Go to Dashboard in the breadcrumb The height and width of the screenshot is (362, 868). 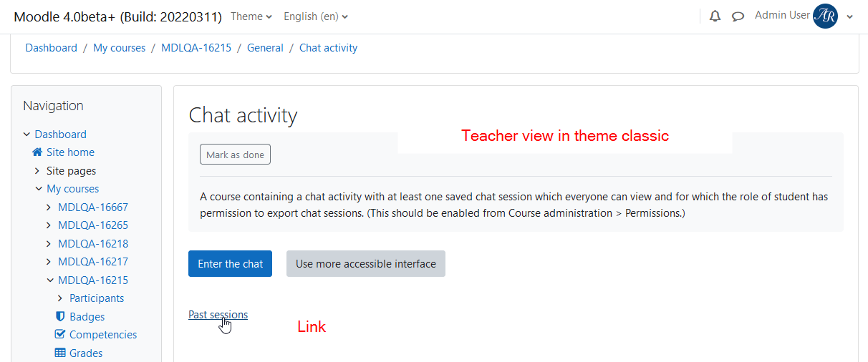point(51,48)
